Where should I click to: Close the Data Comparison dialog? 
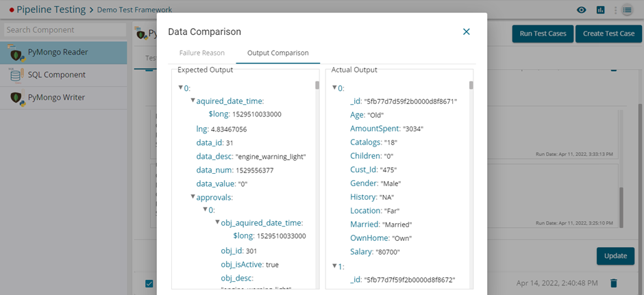coord(467,31)
